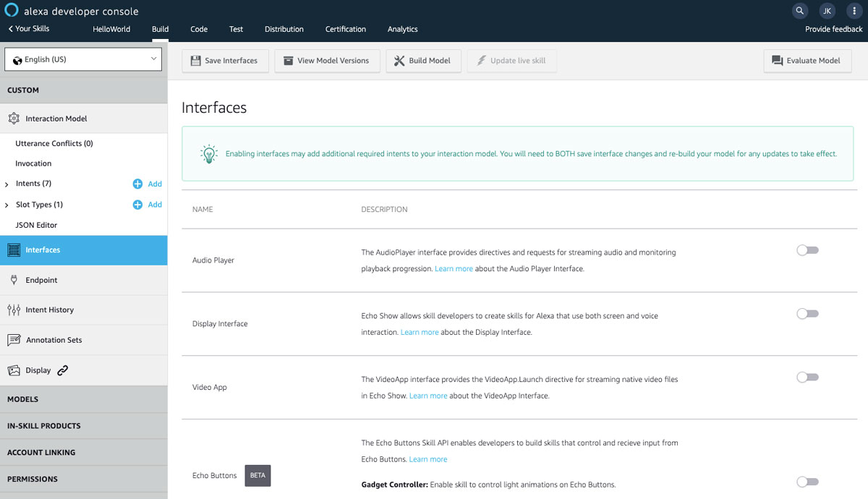868x499 pixels.
Task: Click the lightning bolt Update live skill icon
Action: (x=481, y=61)
